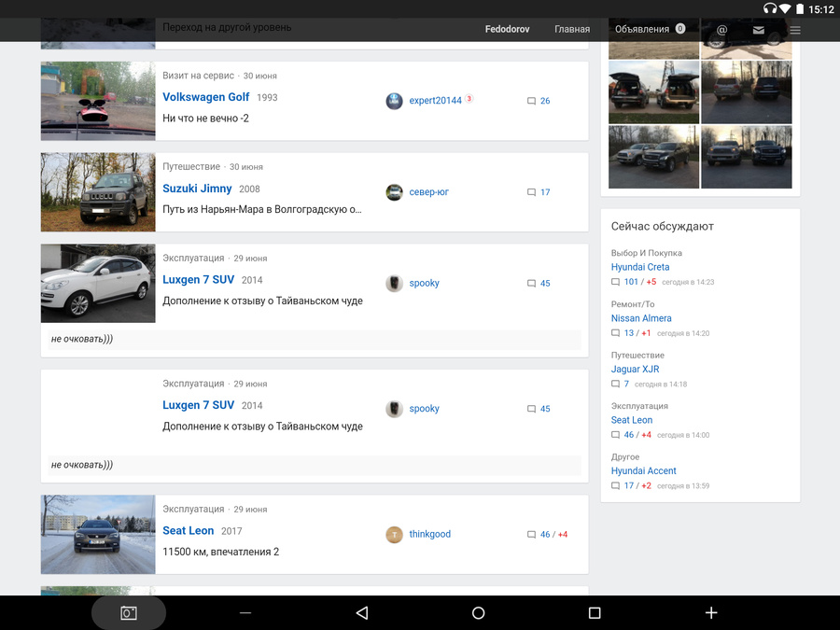Click comment icon beside 7 under Jaguar XJR
The width and height of the screenshot is (840, 630).
click(616, 385)
